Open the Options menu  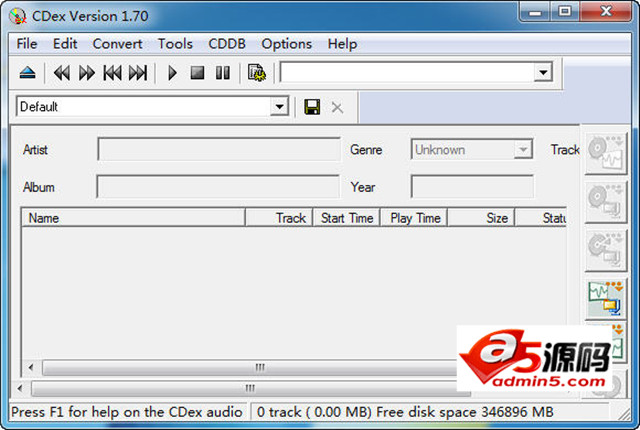click(287, 44)
